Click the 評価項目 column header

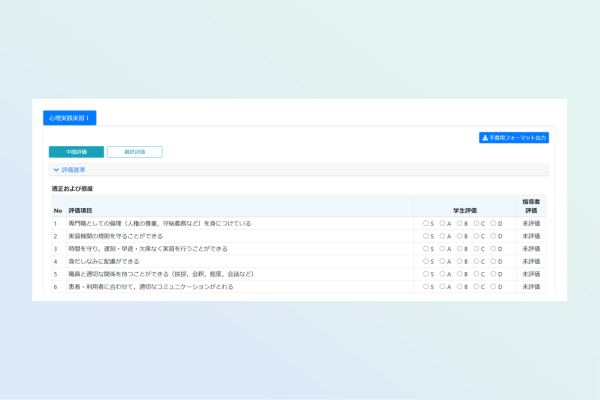click(80, 210)
